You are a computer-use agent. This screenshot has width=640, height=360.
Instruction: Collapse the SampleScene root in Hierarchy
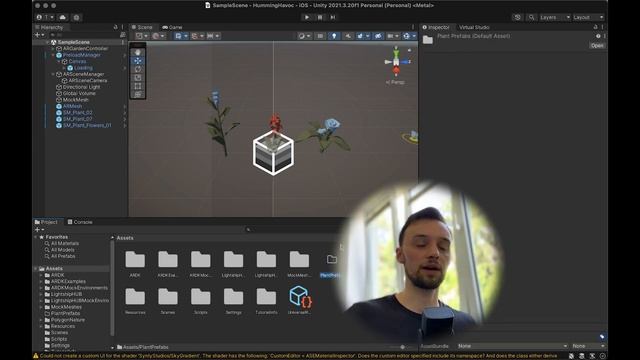pos(48,42)
